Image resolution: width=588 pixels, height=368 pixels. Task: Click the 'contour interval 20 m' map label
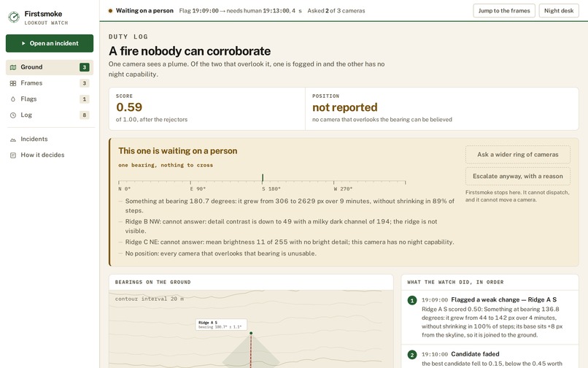pos(150,299)
